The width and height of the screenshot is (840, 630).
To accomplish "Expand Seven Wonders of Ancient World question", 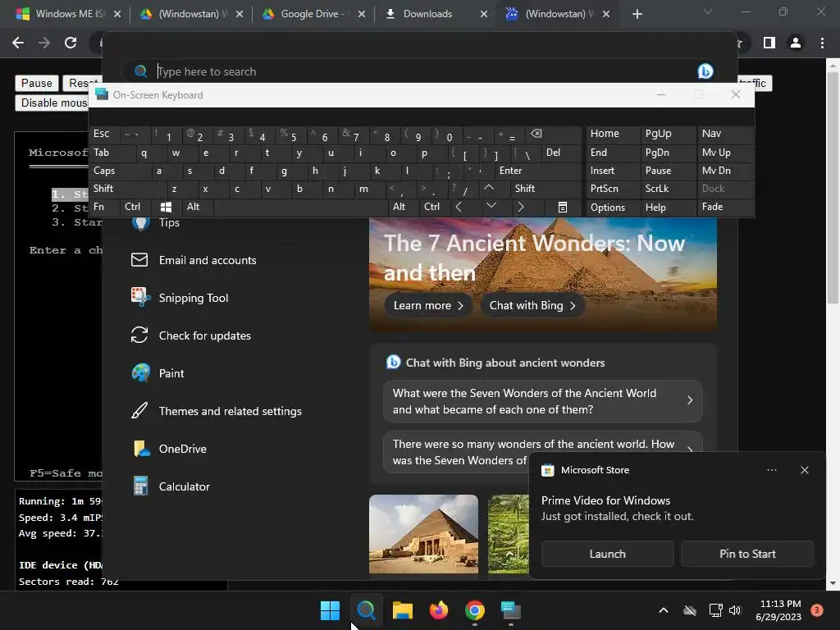I will click(543, 401).
